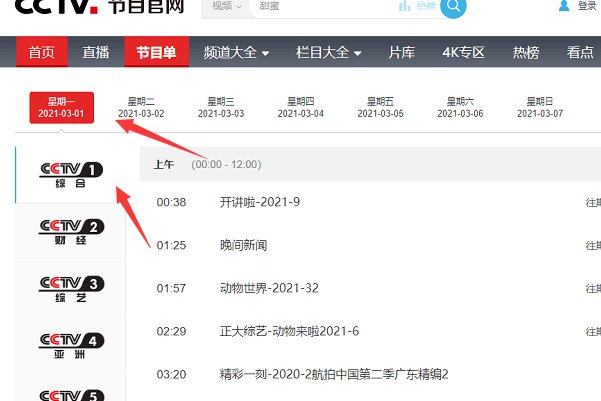Image resolution: width=601 pixels, height=401 pixels.
Task: Click the user login avatar icon
Action: tap(564, 5)
